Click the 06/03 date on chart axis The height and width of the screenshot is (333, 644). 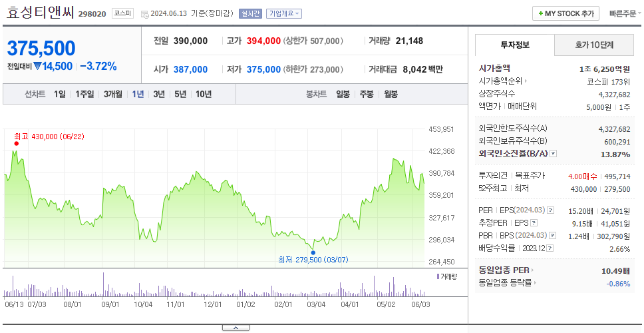coord(420,304)
